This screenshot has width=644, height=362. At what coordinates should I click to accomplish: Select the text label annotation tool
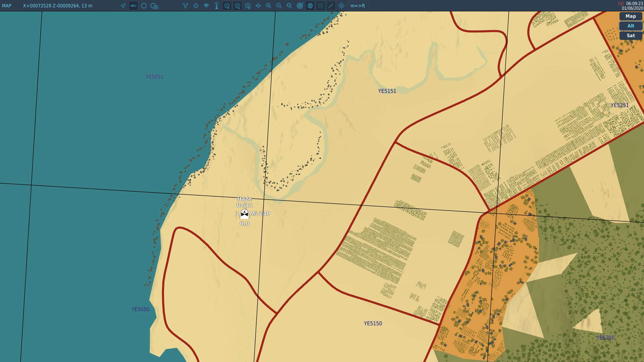[154, 6]
